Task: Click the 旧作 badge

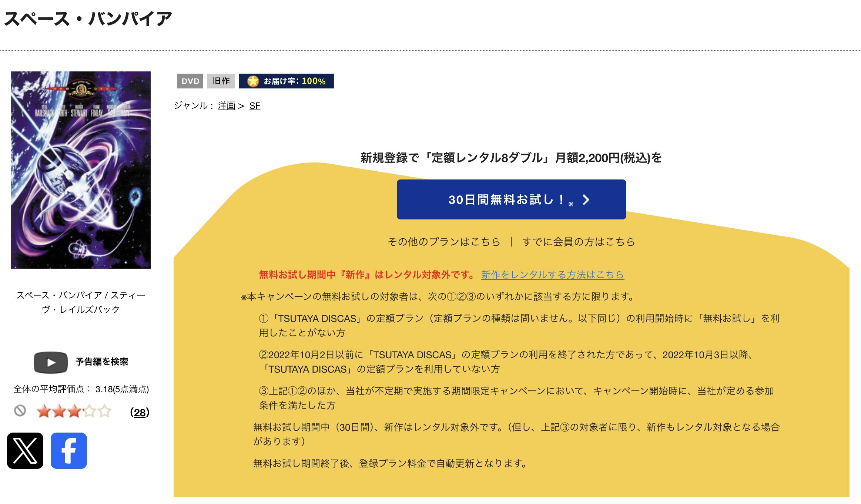Action: [x=221, y=81]
